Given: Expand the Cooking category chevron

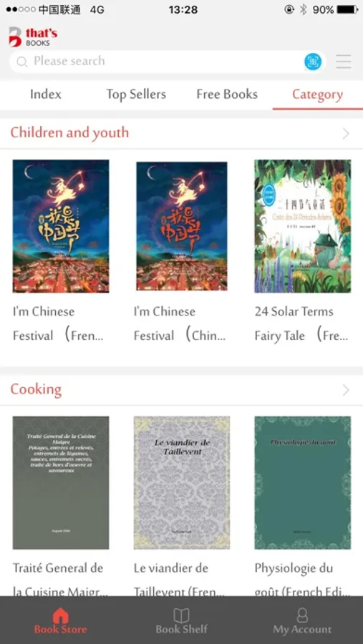Looking at the screenshot, I should pyautogui.click(x=346, y=390).
